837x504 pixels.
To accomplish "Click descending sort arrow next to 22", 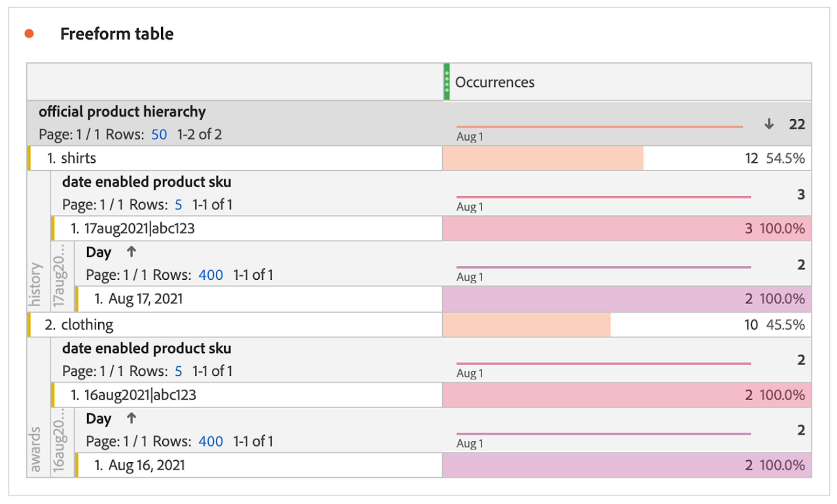I will pos(769,124).
